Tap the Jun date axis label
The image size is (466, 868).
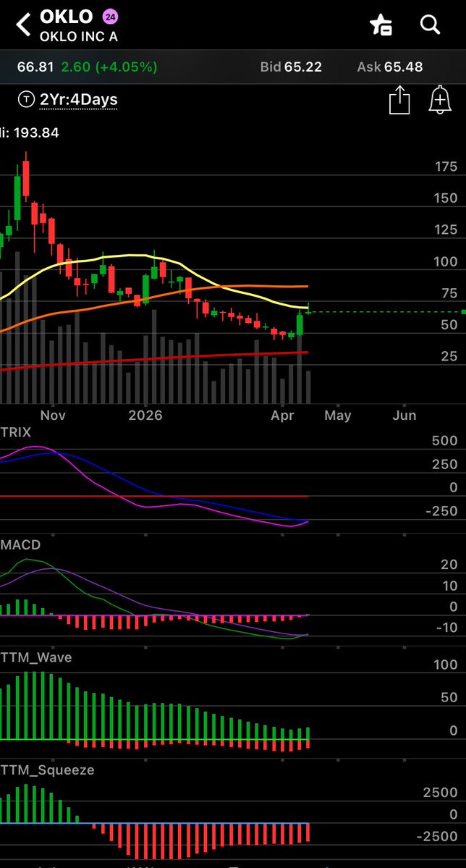click(404, 416)
